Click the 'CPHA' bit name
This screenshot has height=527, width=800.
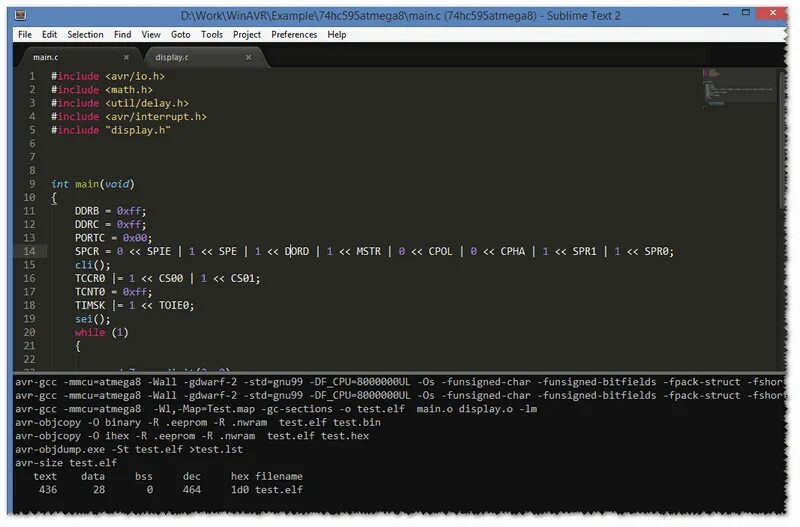tap(512, 251)
